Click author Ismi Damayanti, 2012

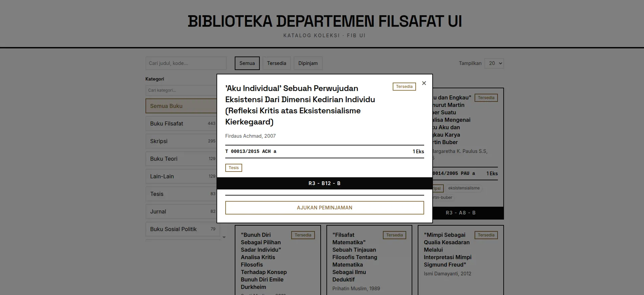(x=447, y=274)
